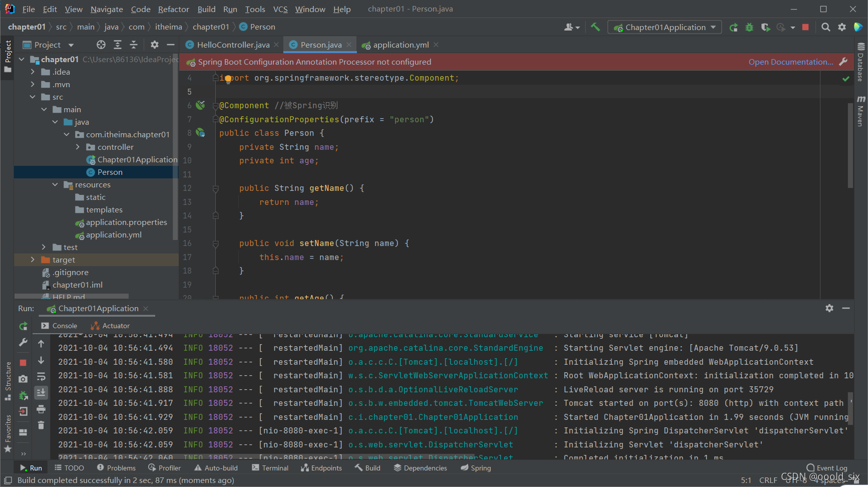Stop the running application in top toolbar

coord(805,27)
